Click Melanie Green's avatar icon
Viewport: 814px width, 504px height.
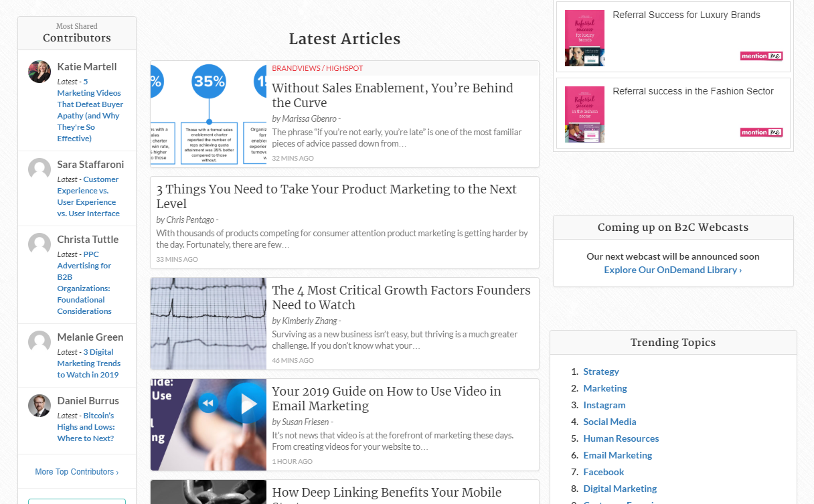pyautogui.click(x=39, y=342)
